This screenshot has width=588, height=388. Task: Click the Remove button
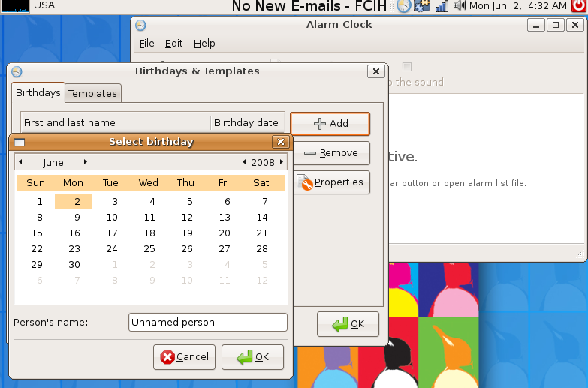point(330,153)
